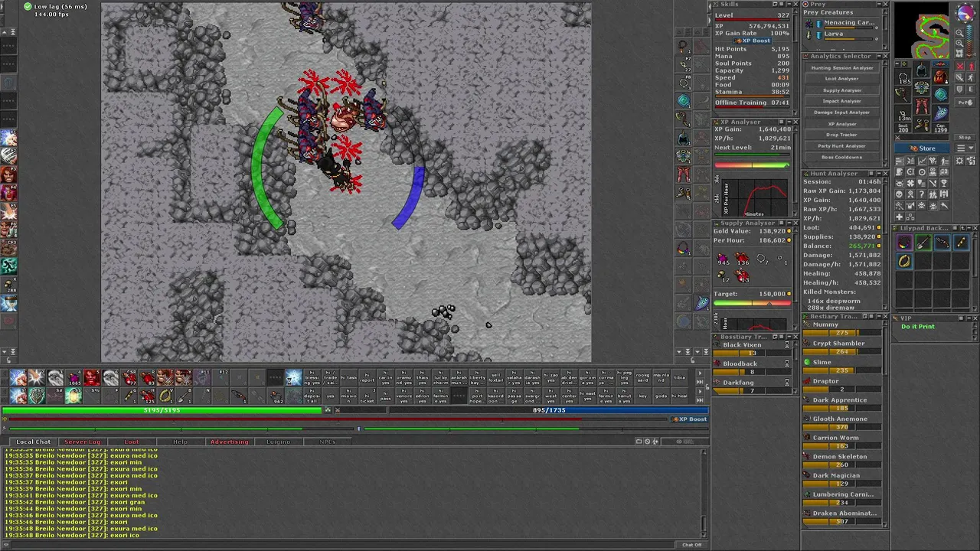Click the Darkfang bosstiary entry
Viewport: 980px width, 551px height.
click(x=752, y=386)
